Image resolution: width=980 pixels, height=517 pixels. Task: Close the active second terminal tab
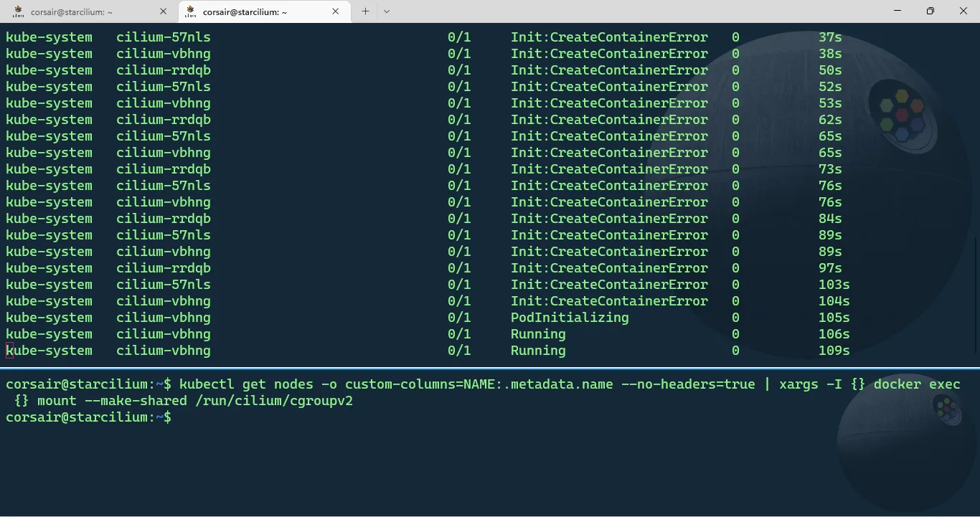[336, 11]
